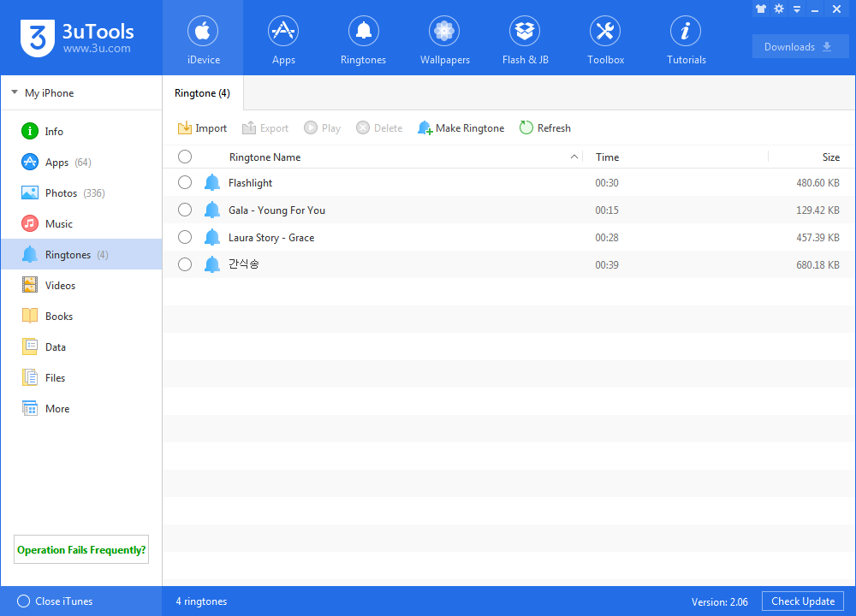Click the 간식송 ringtone name
This screenshot has width=856, height=616.
pyautogui.click(x=243, y=264)
